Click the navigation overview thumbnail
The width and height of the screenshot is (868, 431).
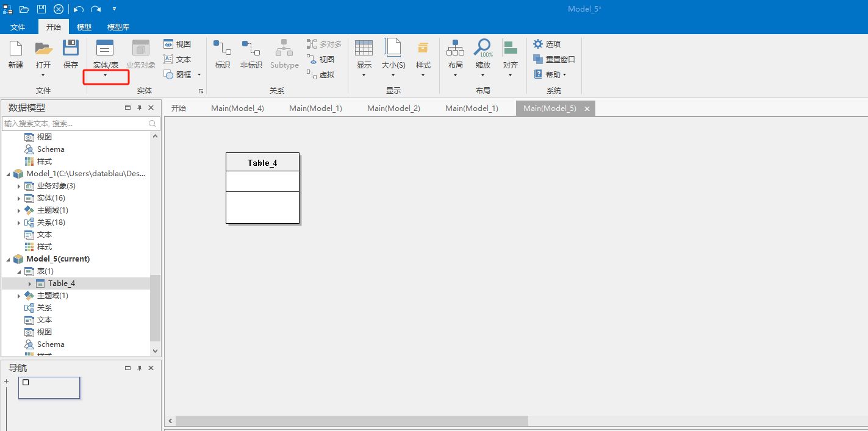49,388
